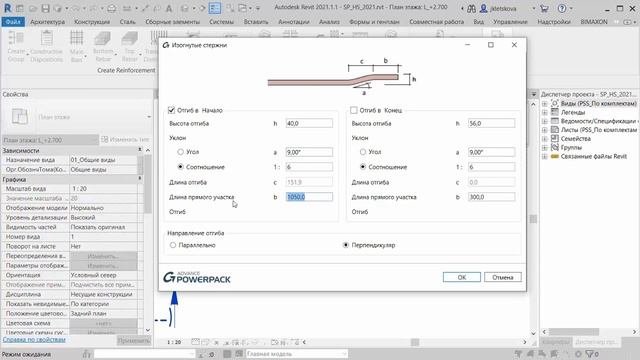Click 'Изменить...' button for Параметры отображения
Viewport: 640px width, 360px height.
[x=103, y=266]
